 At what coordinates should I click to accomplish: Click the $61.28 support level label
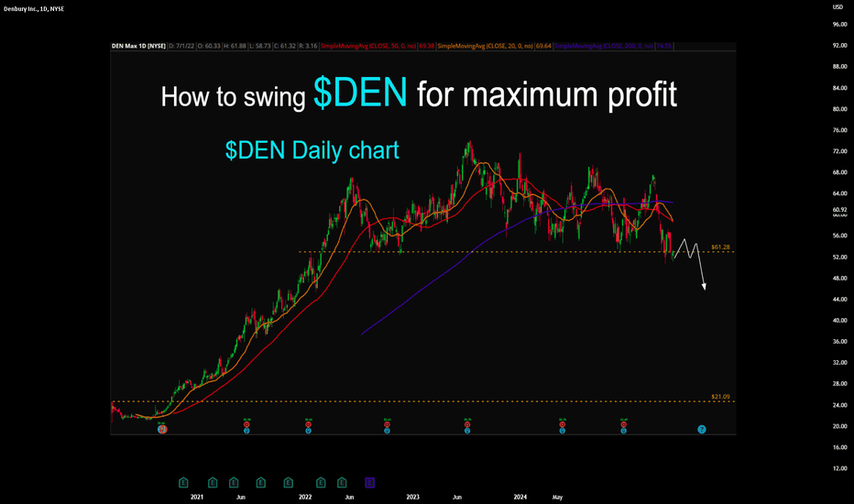point(720,247)
